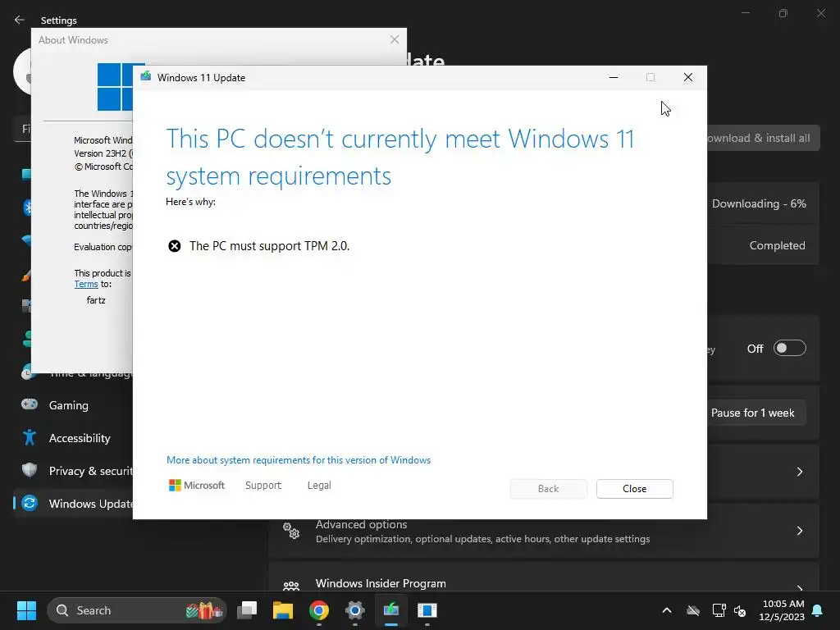Select Privacy & security in Settings sidebar
The image size is (840, 630).
73,471
